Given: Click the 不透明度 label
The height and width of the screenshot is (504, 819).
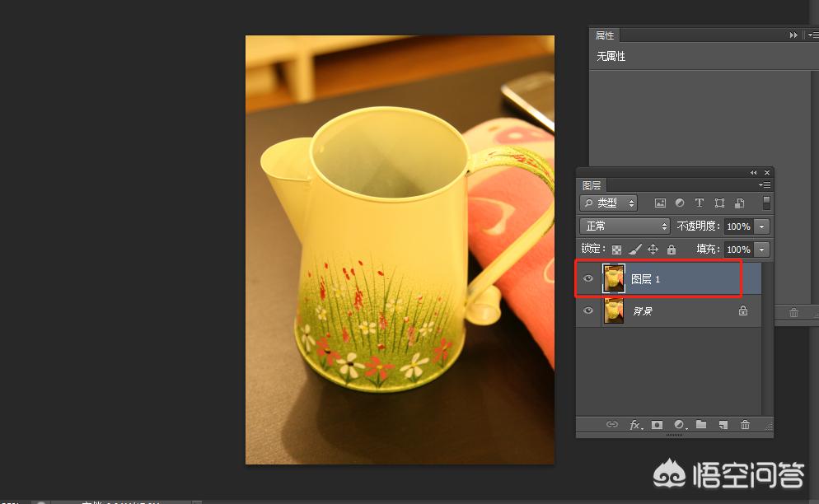Looking at the screenshot, I should tap(699, 226).
